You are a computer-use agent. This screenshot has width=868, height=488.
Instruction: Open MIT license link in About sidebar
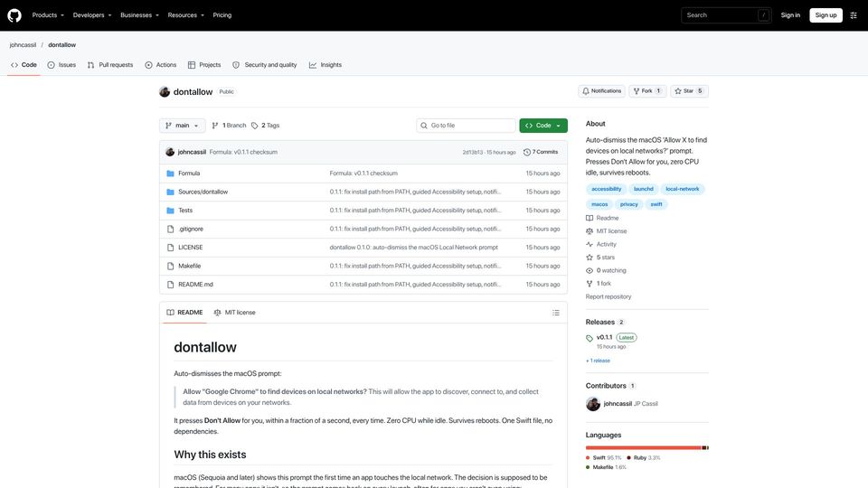606,231
